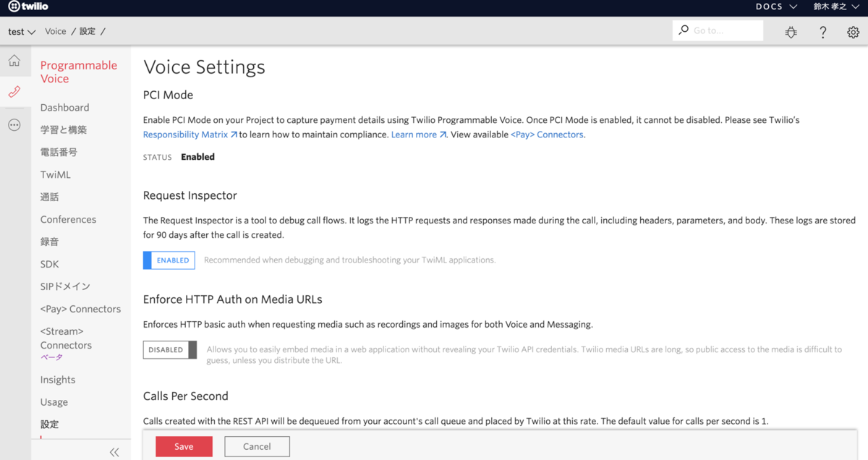This screenshot has height=460, width=868.
Task: Open the help question mark icon
Action: (x=822, y=32)
